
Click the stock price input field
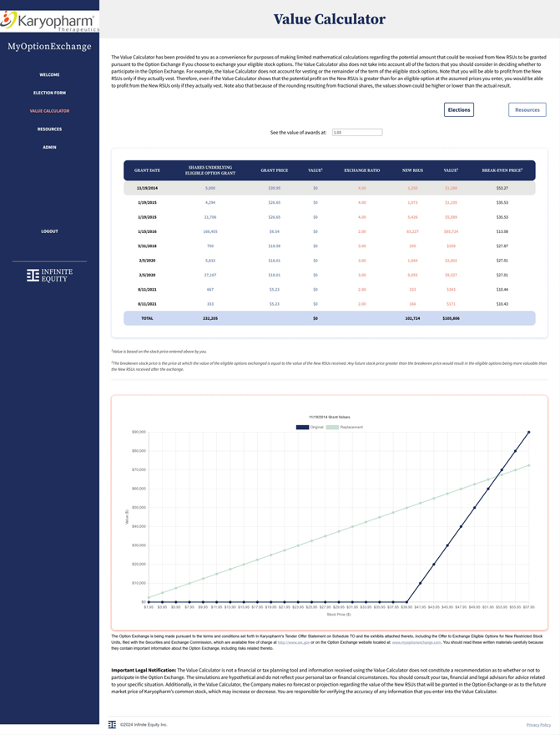click(356, 132)
